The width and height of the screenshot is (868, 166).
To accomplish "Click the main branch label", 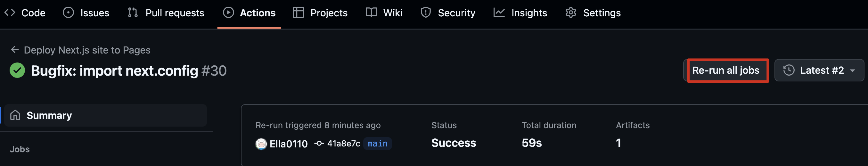I will [377, 143].
